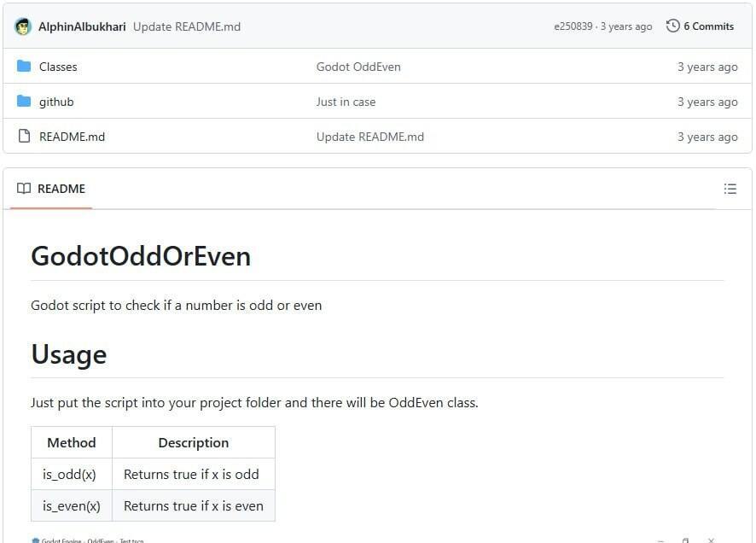This screenshot has height=543, width=756.
Task: Open the AlphinAlbukhari username link
Action: coord(82,26)
